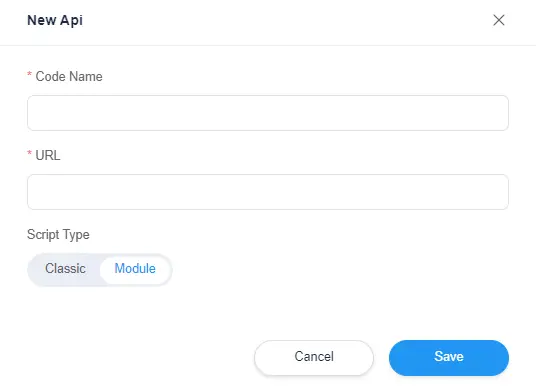Image resolution: width=536 pixels, height=388 pixels.
Task: Click the Script Type label
Action: (x=58, y=235)
